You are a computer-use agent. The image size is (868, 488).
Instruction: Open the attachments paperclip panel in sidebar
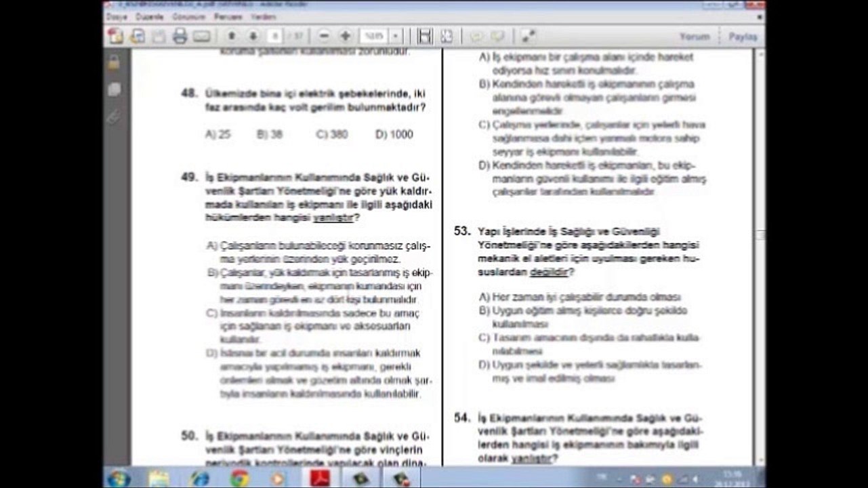[114, 116]
